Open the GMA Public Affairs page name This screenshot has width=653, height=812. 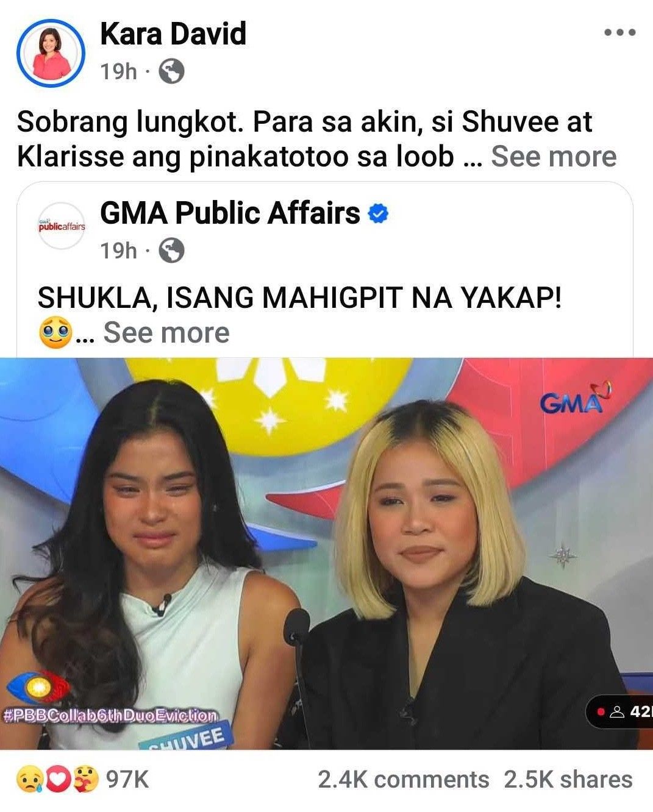(230, 213)
